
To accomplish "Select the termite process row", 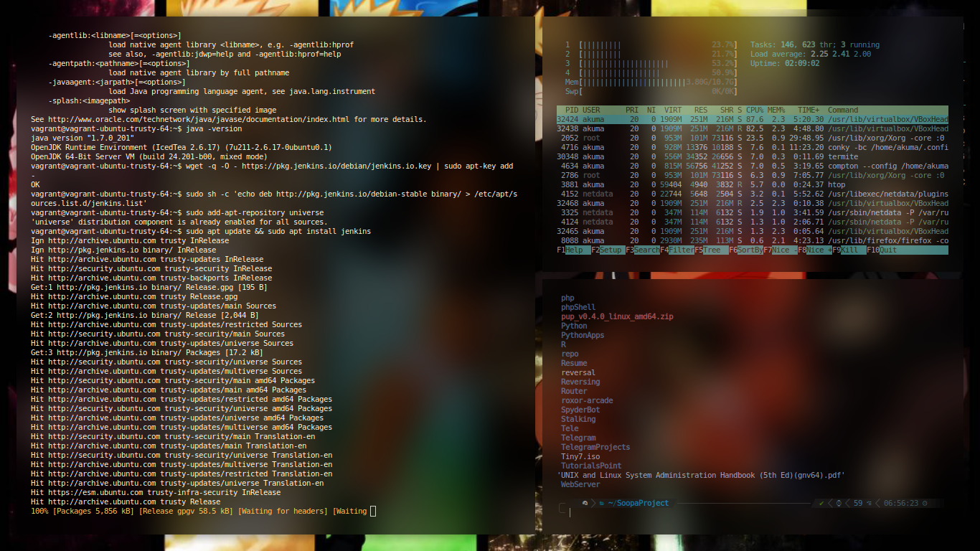I will pyautogui.click(x=753, y=156).
